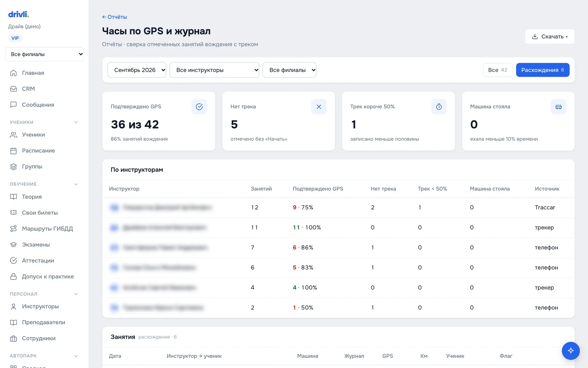
Task: Click the "1 · 50%" GPS cell
Action: [303, 308]
